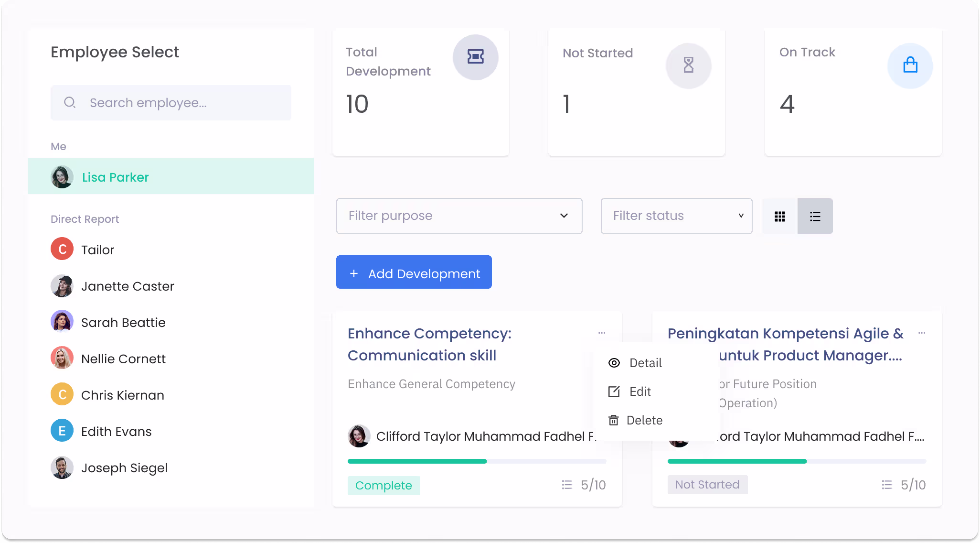
Task: Click the search magnifier icon
Action: click(x=70, y=103)
